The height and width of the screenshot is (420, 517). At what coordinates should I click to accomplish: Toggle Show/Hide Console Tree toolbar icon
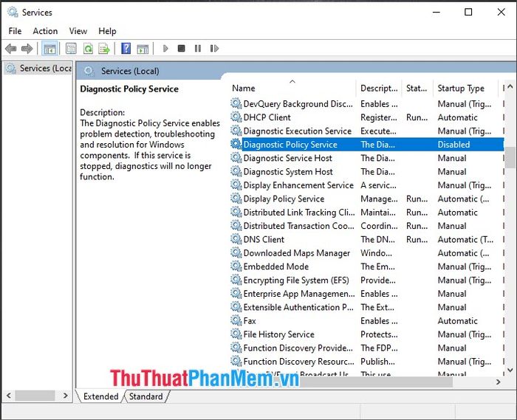[49, 49]
